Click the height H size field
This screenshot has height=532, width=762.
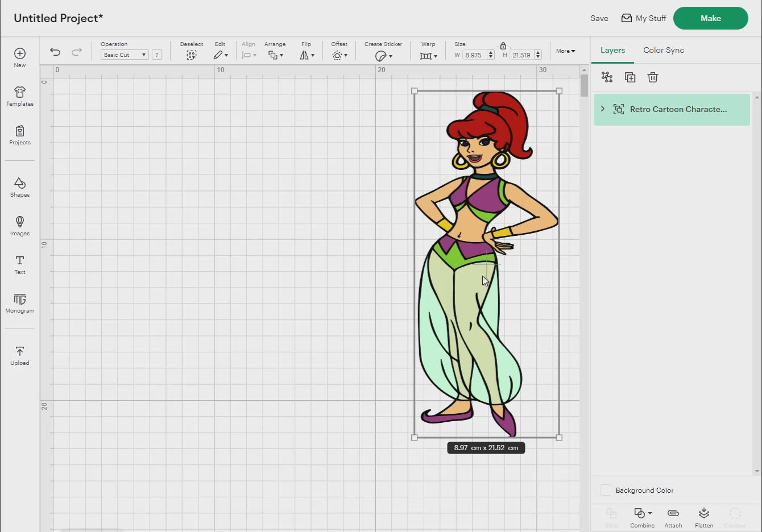click(x=522, y=55)
